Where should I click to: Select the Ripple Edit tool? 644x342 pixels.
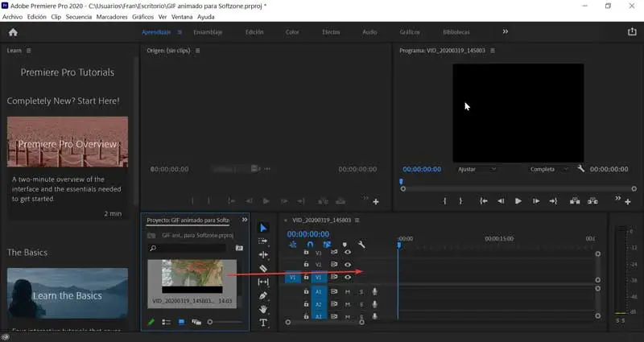tap(263, 254)
